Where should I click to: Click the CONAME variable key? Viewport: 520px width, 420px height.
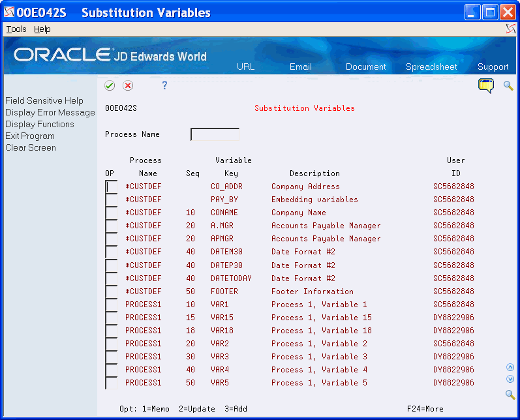pyautogui.click(x=224, y=213)
